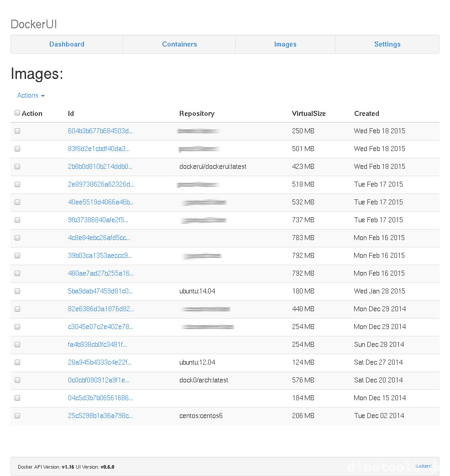Tick checkbox for the 737 MB image
450x476 pixels.
click(17, 220)
